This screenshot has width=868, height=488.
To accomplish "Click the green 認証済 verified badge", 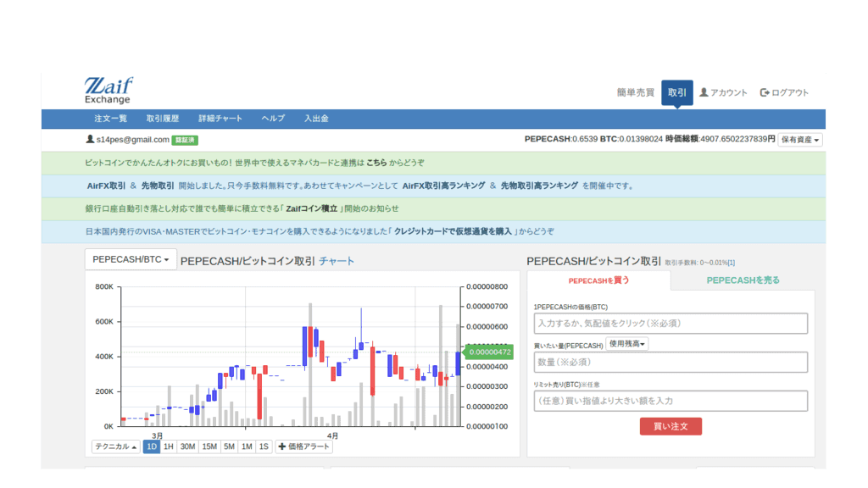I will [185, 140].
